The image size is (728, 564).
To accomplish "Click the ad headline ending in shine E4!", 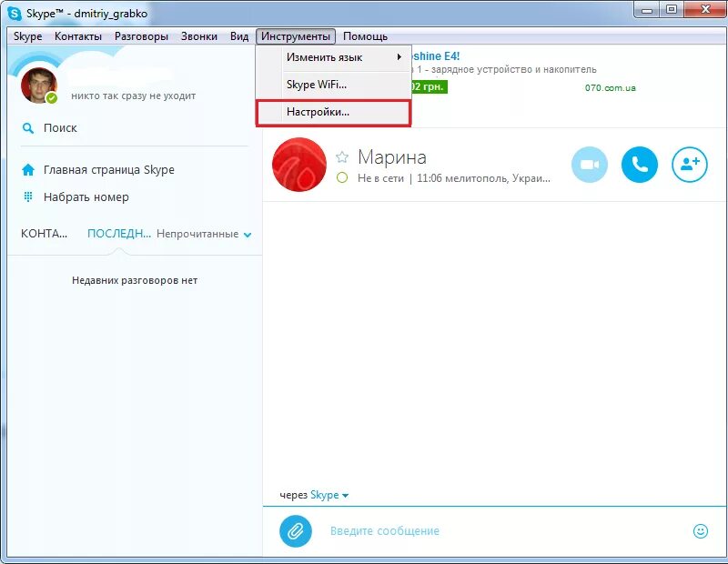I will (435, 56).
